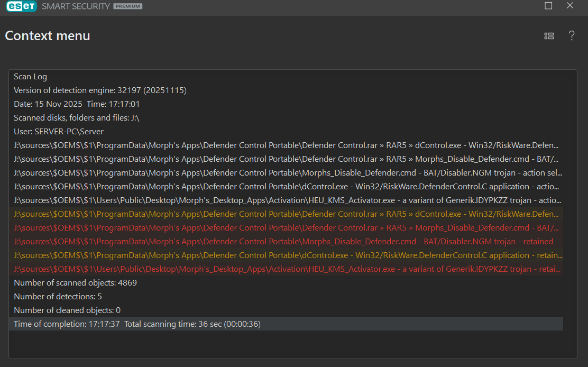Select the 'Version of detection engine' line

tap(100, 90)
